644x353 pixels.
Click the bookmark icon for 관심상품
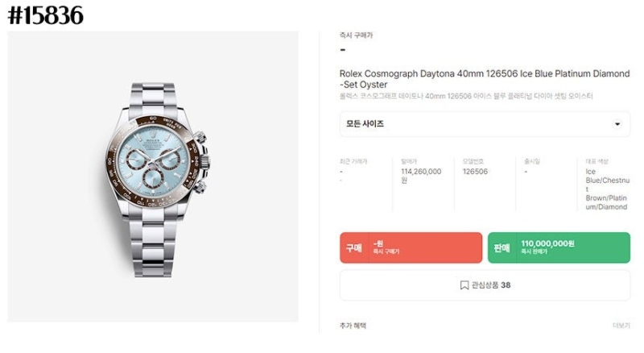[464, 284]
